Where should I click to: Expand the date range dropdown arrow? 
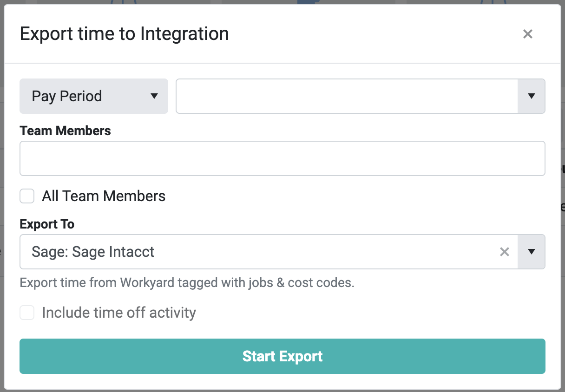click(x=531, y=96)
